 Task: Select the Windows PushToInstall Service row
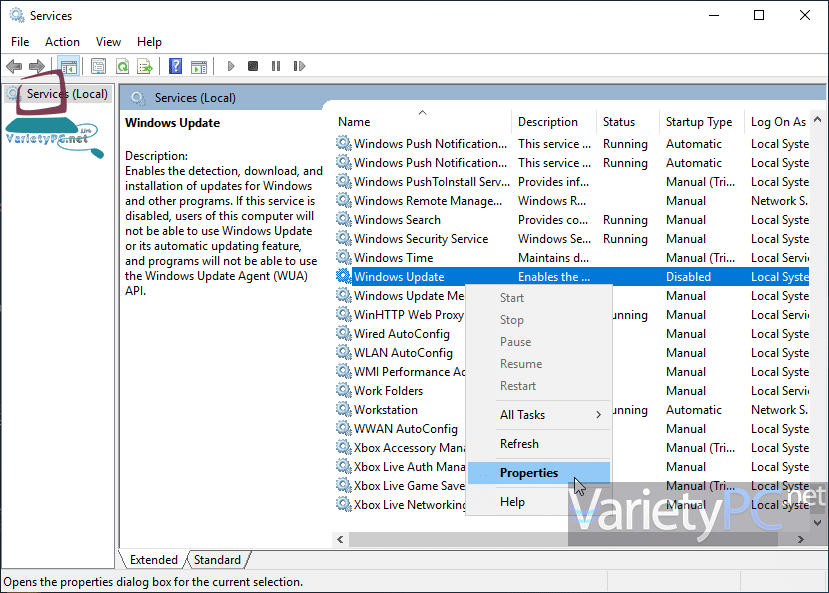[x=572, y=181]
